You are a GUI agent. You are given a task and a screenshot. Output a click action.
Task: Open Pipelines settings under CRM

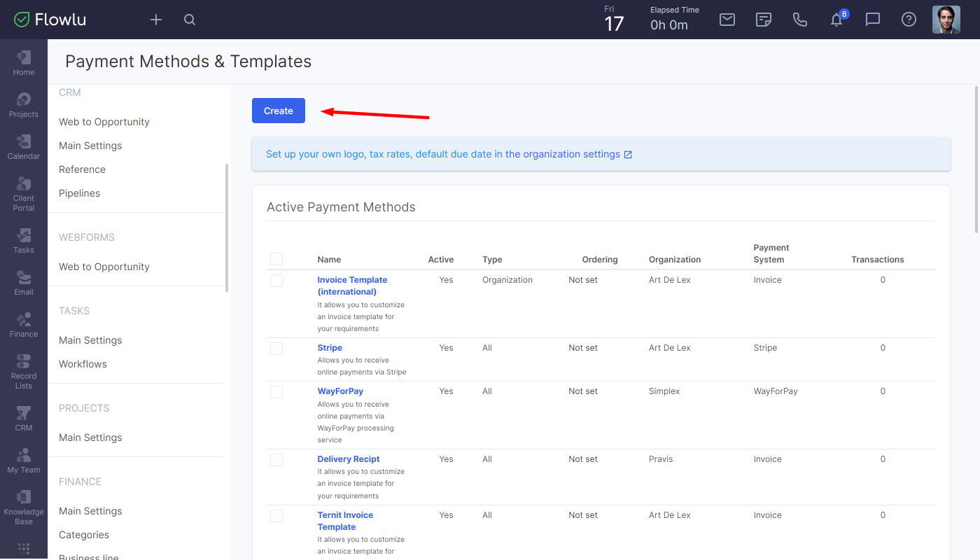tap(79, 193)
